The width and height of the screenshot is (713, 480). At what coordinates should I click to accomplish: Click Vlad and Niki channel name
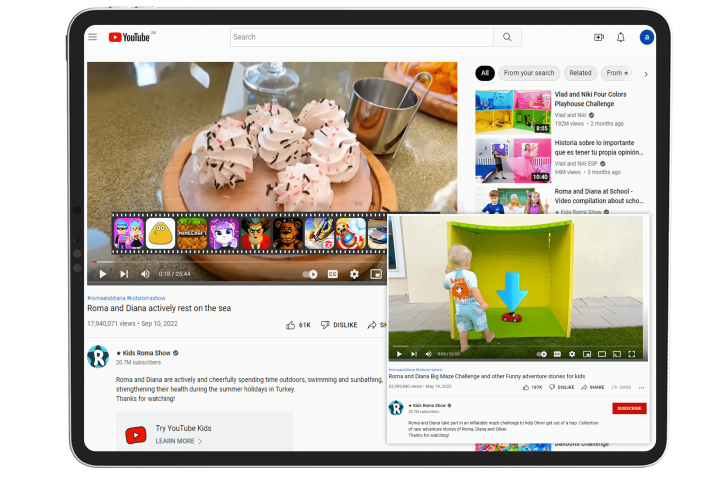[x=570, y=115]
